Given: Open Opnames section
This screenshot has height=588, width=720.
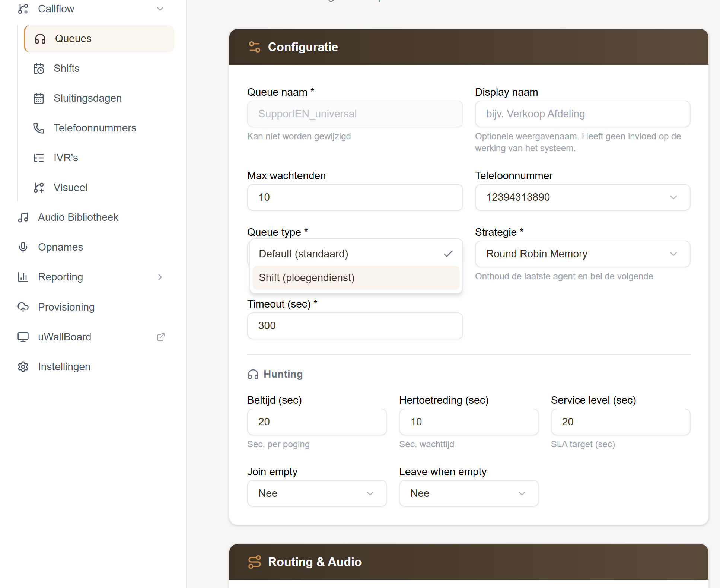Looking at the screenshot, I should pos(92,247).
